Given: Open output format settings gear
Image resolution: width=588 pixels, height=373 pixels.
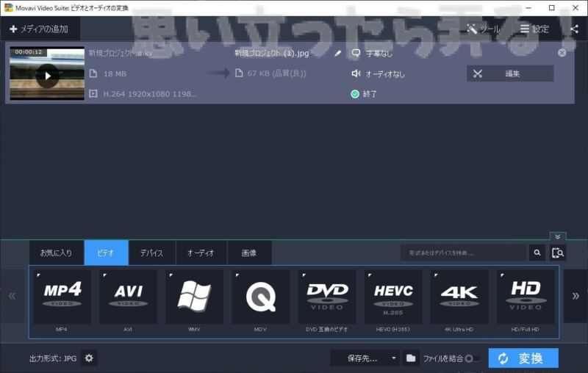Looking at the screenshot, I should pos(89,358).
